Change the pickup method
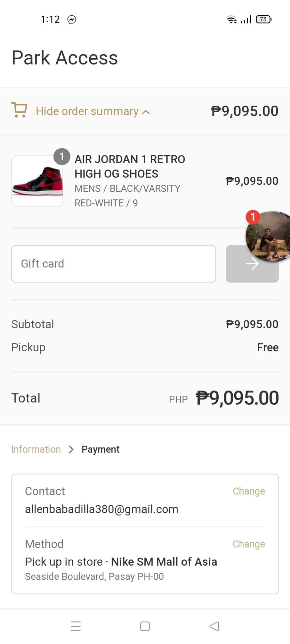290x644 pixels. [249, 544]
